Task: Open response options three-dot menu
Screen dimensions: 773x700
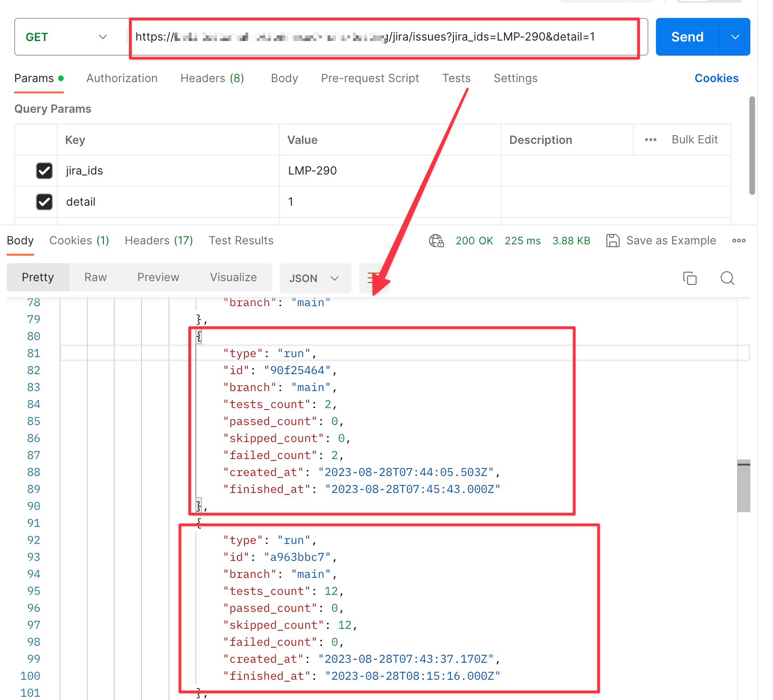Action: 739,241
